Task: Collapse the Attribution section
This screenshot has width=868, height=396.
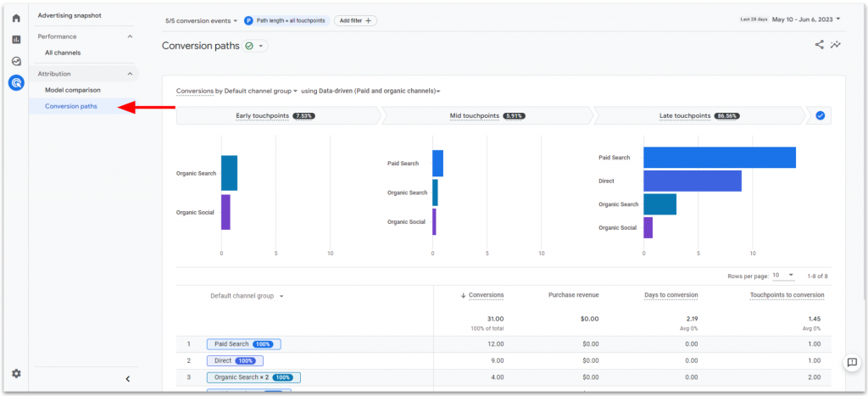Action: (x=130, y=74)
